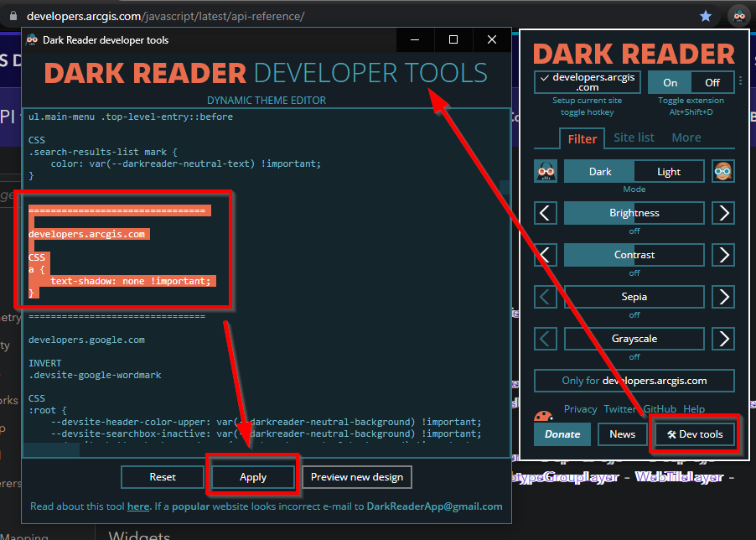The height and width of the screenshot is (540, 756).
Task: Decrease Contrast with left arrow
Action: [546, 255]
